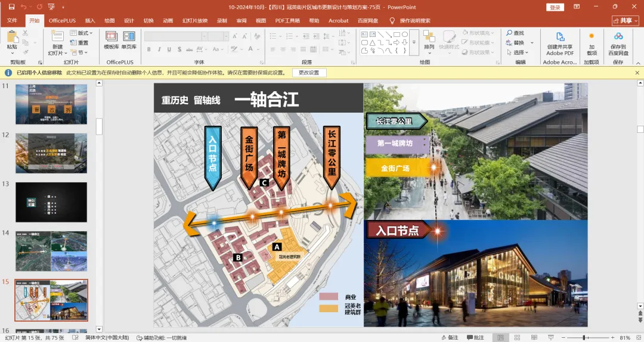Click the Paste clipboard icon

point(12,37)
